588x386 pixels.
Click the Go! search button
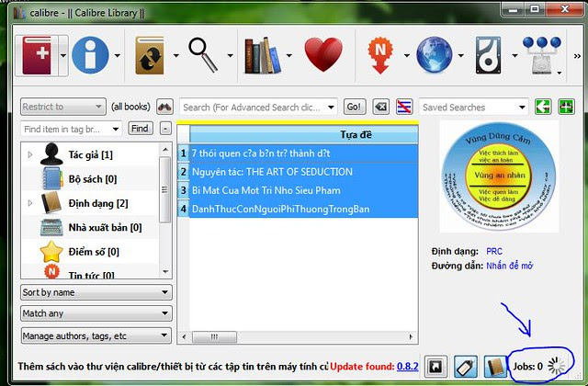coord(355,107)
